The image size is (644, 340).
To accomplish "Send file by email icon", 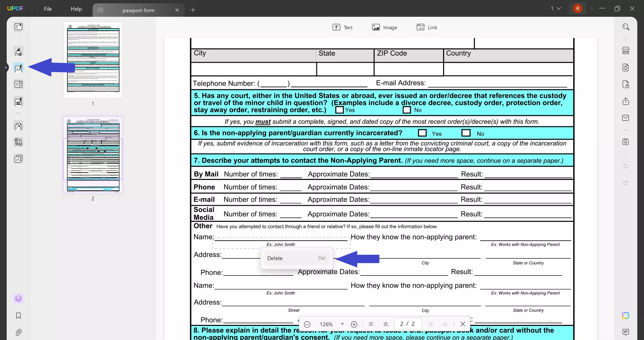I will click(626, 118).
